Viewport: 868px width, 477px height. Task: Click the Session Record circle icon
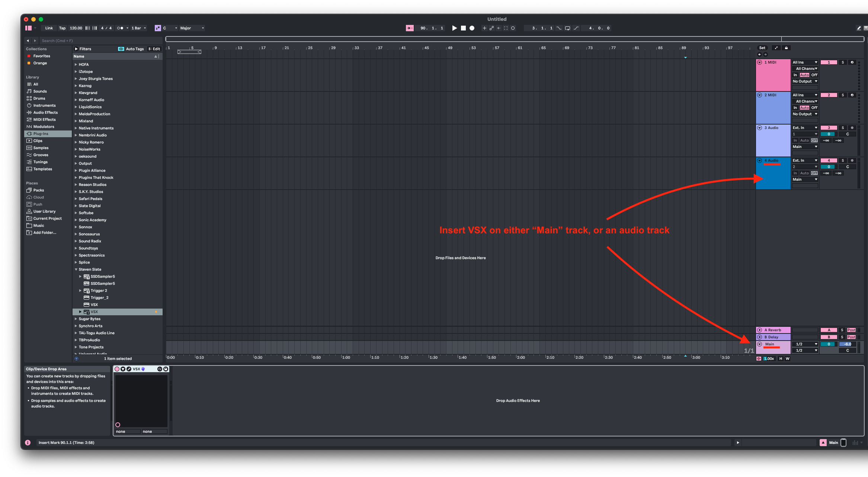click(513, 28)
